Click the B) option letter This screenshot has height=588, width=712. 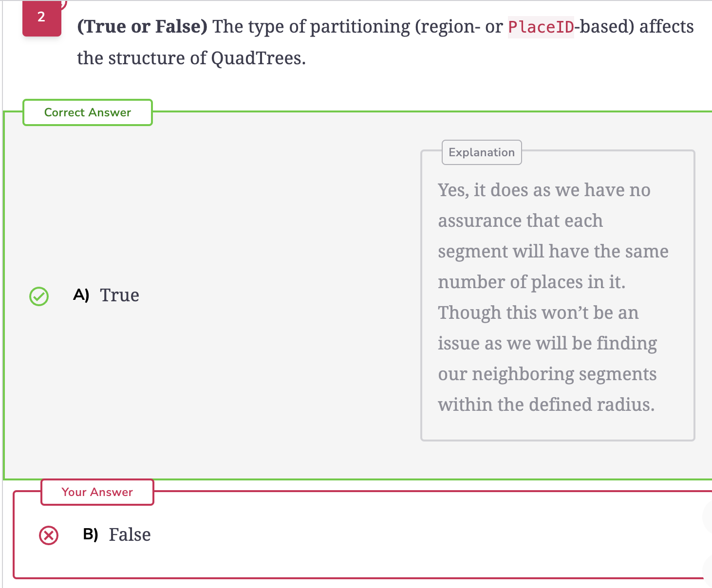tap(91, 534)
